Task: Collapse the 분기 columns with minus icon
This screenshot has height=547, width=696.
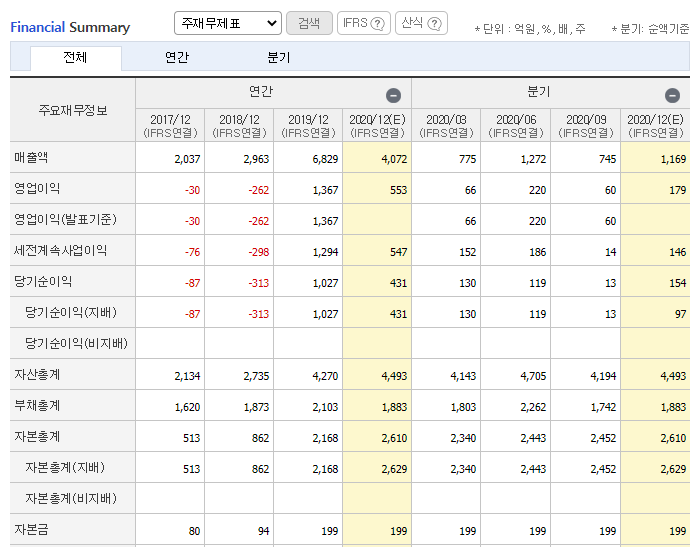Action: click(x=672, y=95)
